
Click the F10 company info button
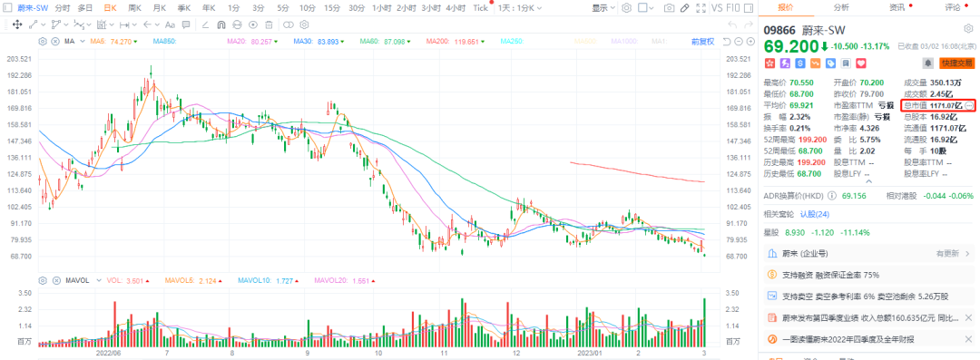pos(732,8)
